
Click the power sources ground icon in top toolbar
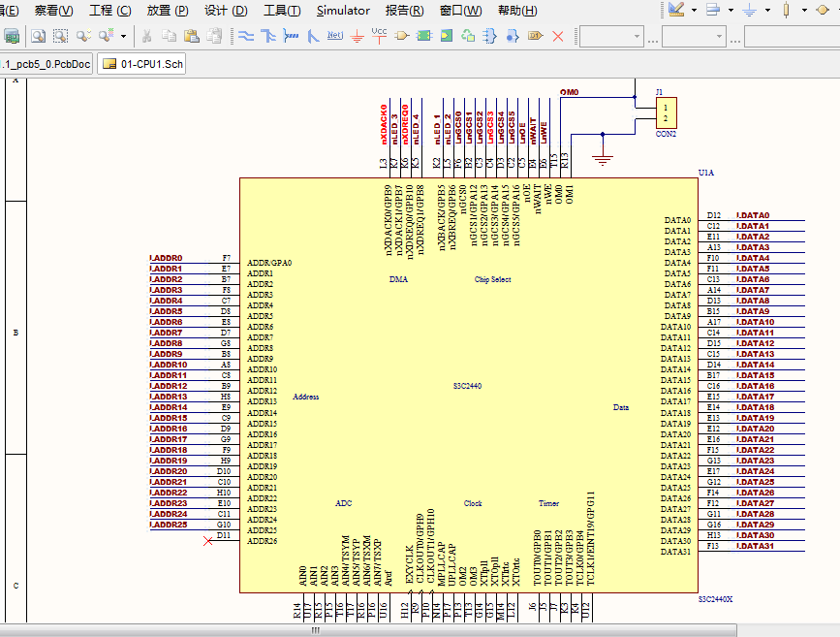[749, 10]
